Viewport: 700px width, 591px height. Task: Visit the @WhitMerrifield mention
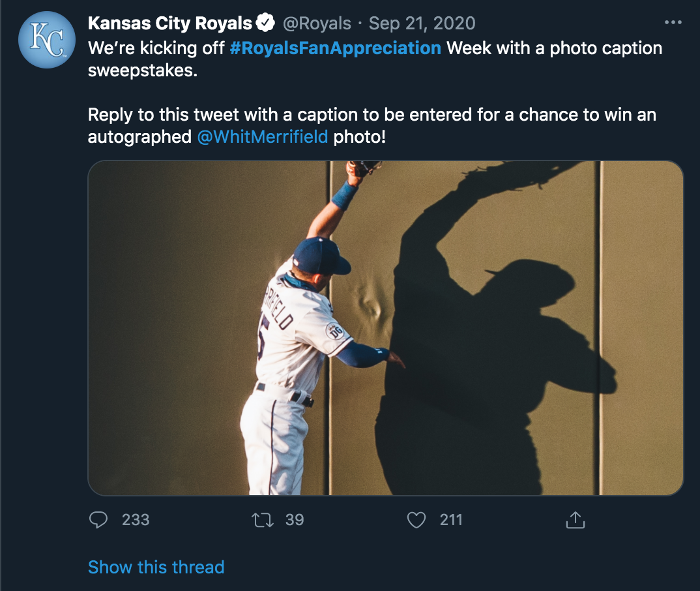pos(262,138)
